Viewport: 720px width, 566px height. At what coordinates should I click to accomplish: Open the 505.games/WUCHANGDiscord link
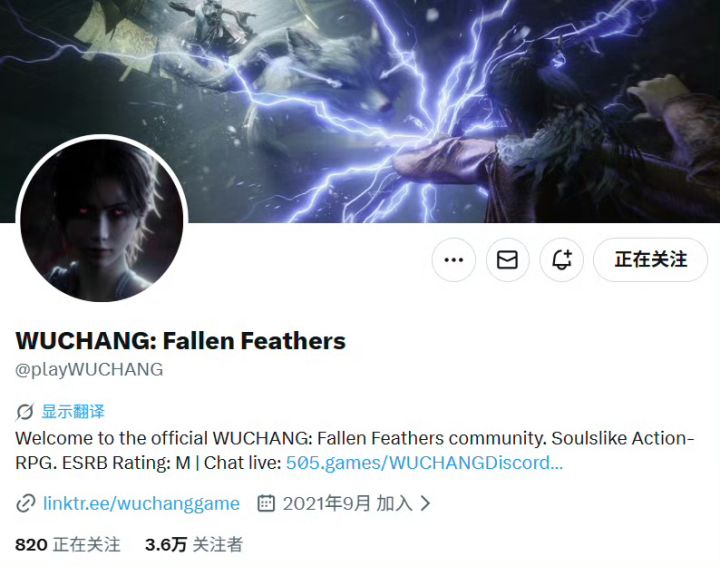pyautogui.click(x=424, y=463)
